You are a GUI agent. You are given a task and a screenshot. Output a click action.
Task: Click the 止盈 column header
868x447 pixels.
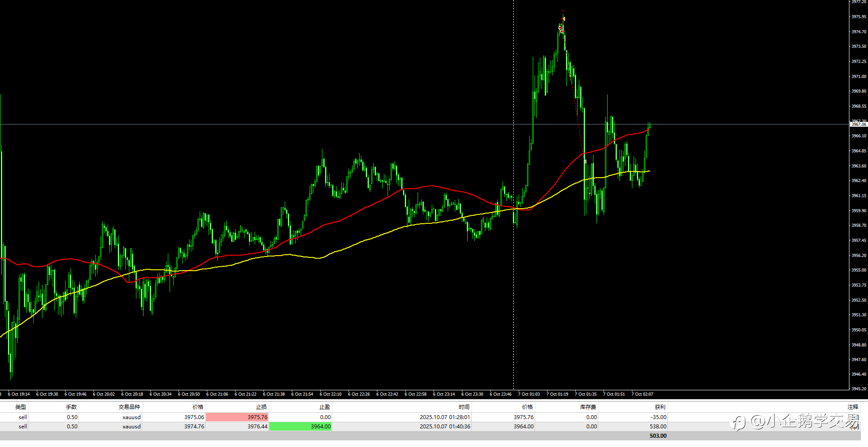point(325,407)
